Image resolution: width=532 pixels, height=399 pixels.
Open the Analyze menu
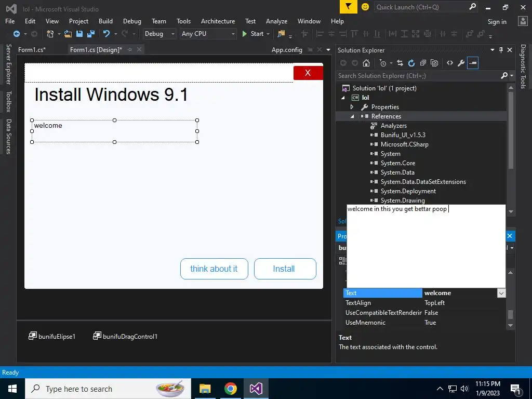[x=276, y=21]
